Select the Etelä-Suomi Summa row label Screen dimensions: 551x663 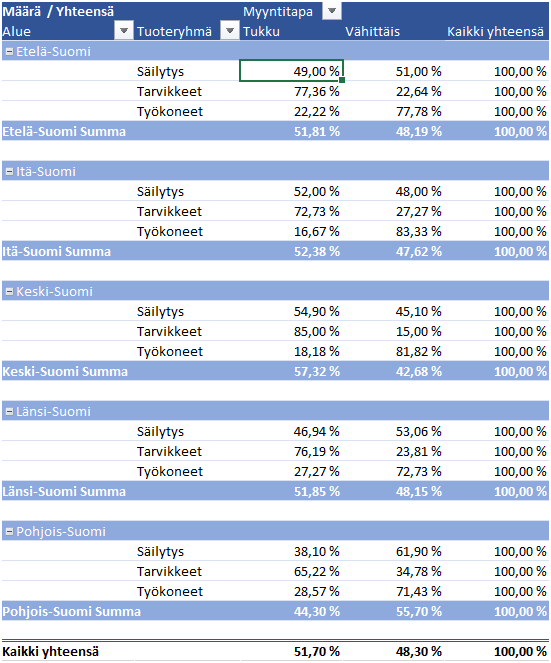point(64,132)
